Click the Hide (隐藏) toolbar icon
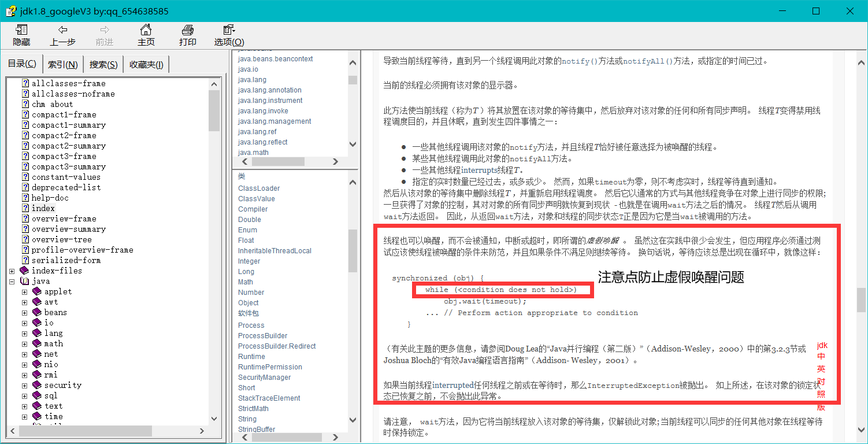This screenshot has width=868, height=444. [x=21, y=30]
